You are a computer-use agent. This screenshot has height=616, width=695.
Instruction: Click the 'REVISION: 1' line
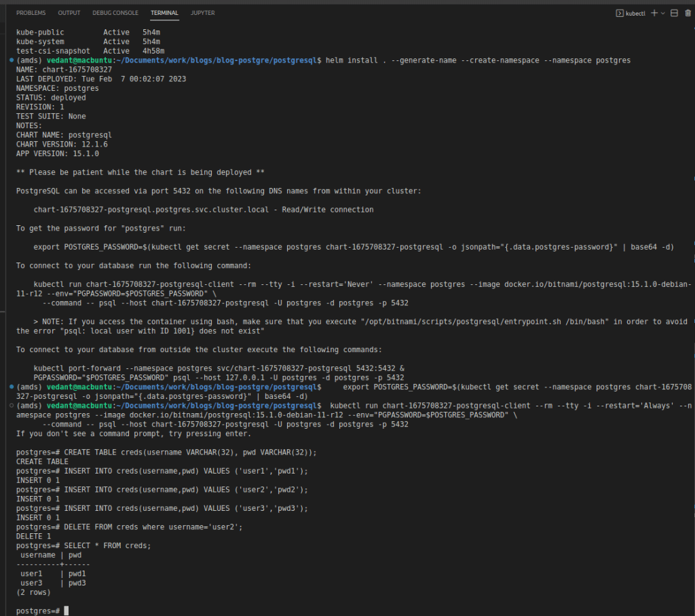[40, 107]
